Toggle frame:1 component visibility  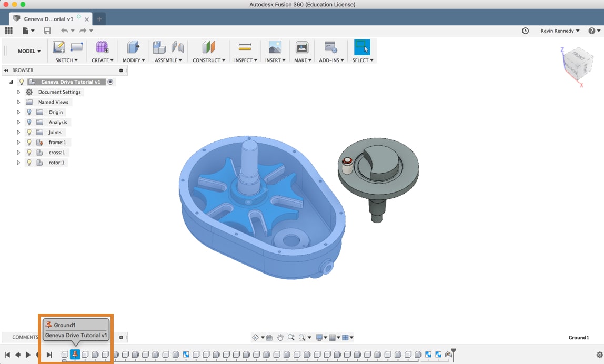click(x=29, y=142)
